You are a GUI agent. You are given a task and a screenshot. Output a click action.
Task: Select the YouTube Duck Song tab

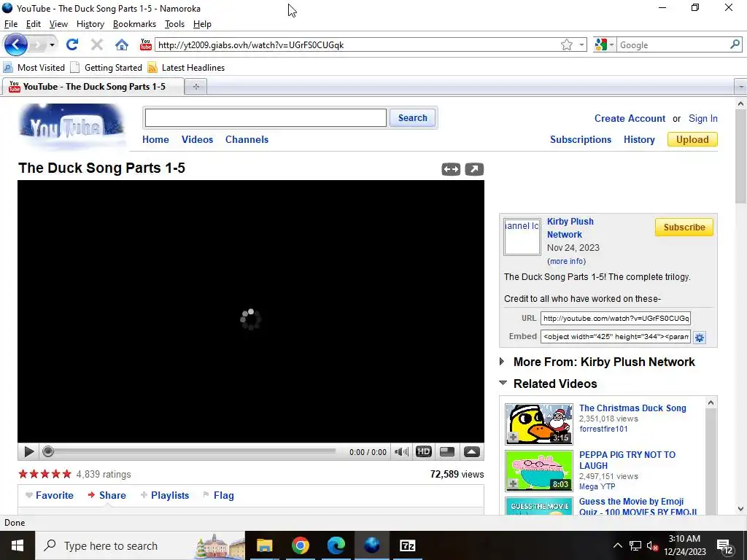tap(93, 87)
